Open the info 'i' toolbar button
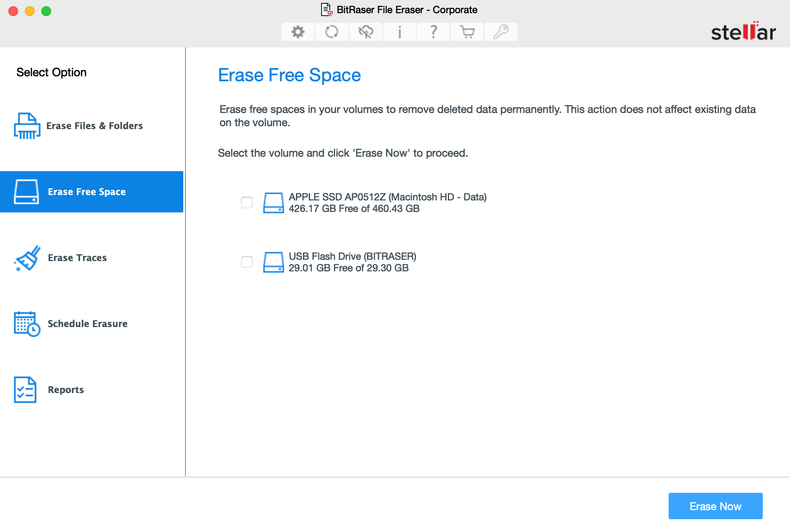 [x=399, y=32]
